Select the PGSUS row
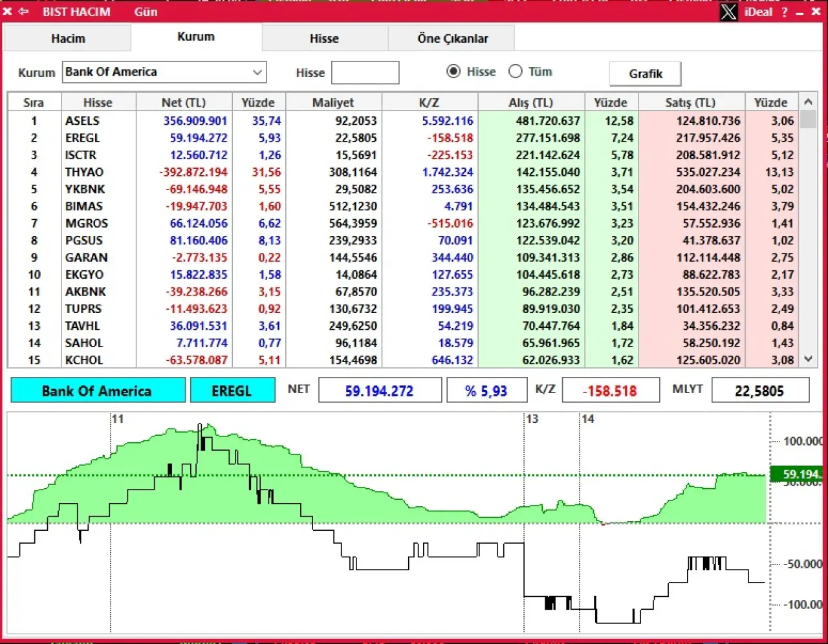The height and width of the screenshot is (644, 828). tap(404, 241)
